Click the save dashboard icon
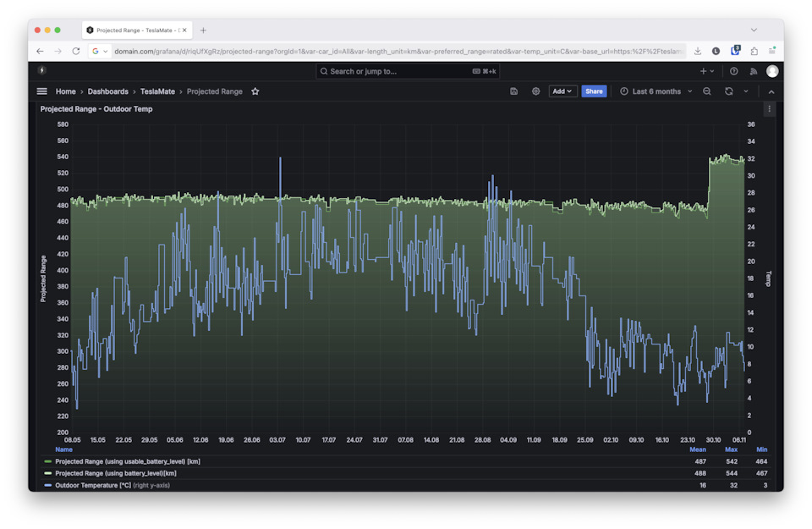Viewport: 812px width, 529px height. tap(514, 91)
